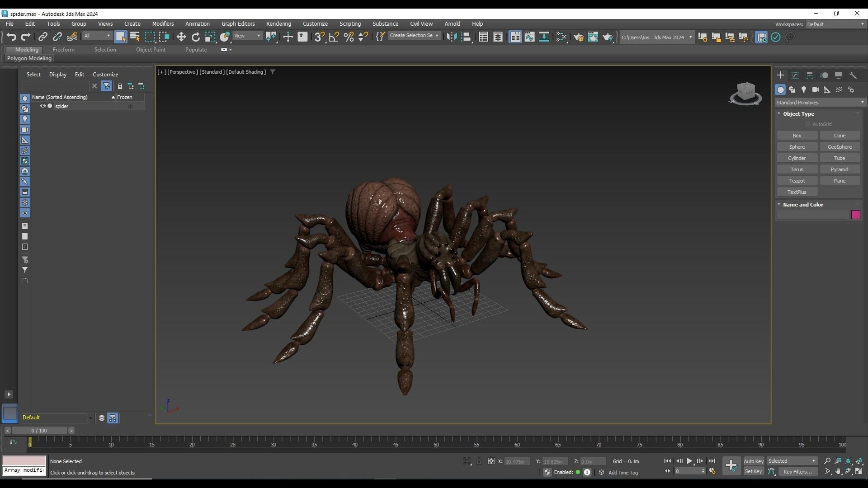Click the ViewCube navigation widget
The width and height of the screenshot is (868, 488).
[x=745, y=93]
